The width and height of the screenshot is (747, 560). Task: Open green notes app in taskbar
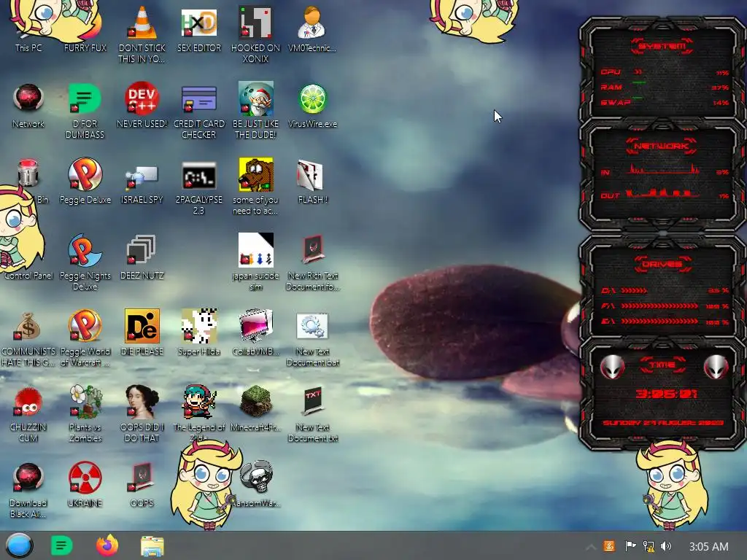(61, 545)
